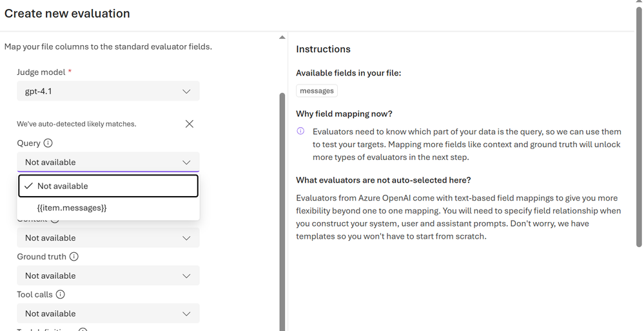Click the partially visible Tool definitions info icon
The height and width of the screenshot is (331, 644).
pos(83,329)
